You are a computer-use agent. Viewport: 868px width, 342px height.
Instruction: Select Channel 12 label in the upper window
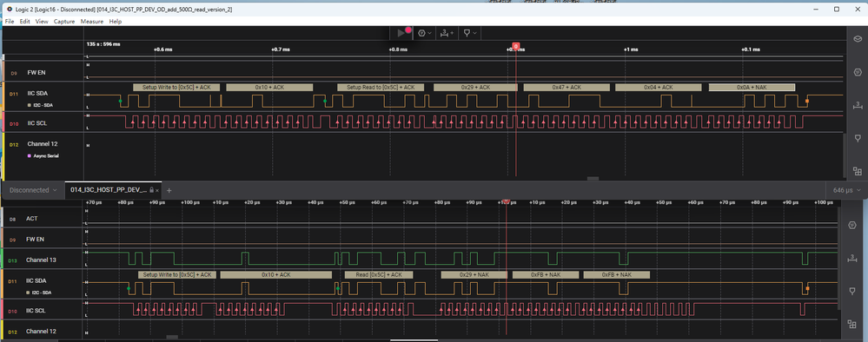click(x=43, y=143)
